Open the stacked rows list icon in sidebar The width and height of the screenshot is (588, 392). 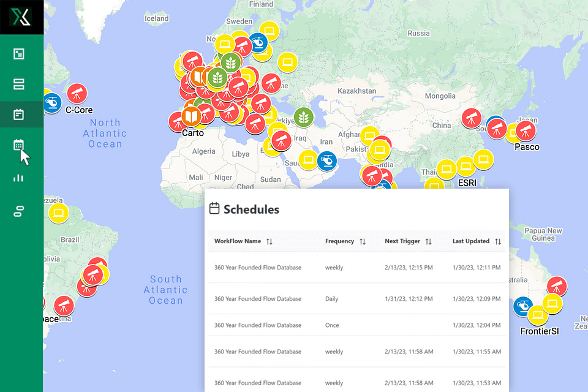click(19, 84)
